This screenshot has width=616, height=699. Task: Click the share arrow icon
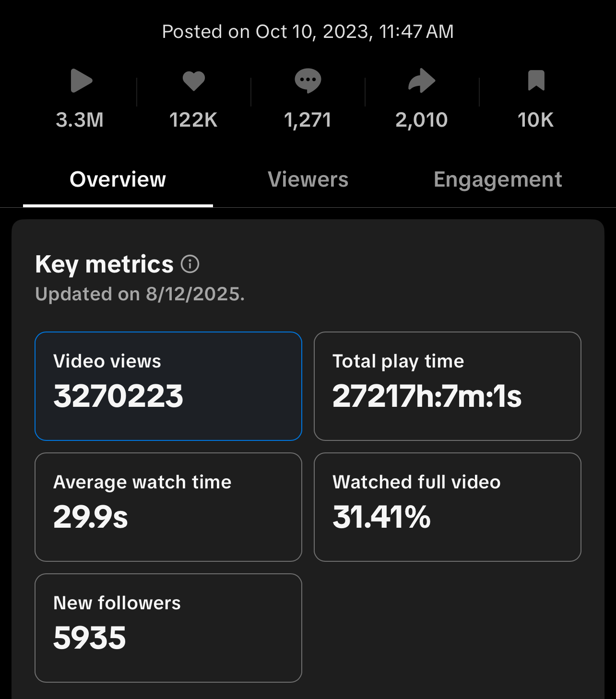[x=422, y=81]
